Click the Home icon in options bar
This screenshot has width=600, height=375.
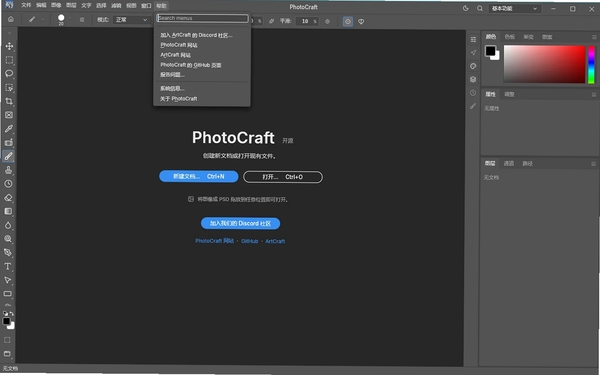pyautogui.click(x=11, y=19)
